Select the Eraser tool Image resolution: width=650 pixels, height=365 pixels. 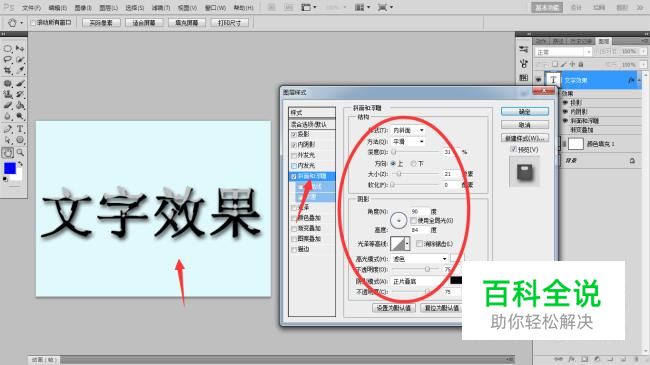tap(7, 105)
